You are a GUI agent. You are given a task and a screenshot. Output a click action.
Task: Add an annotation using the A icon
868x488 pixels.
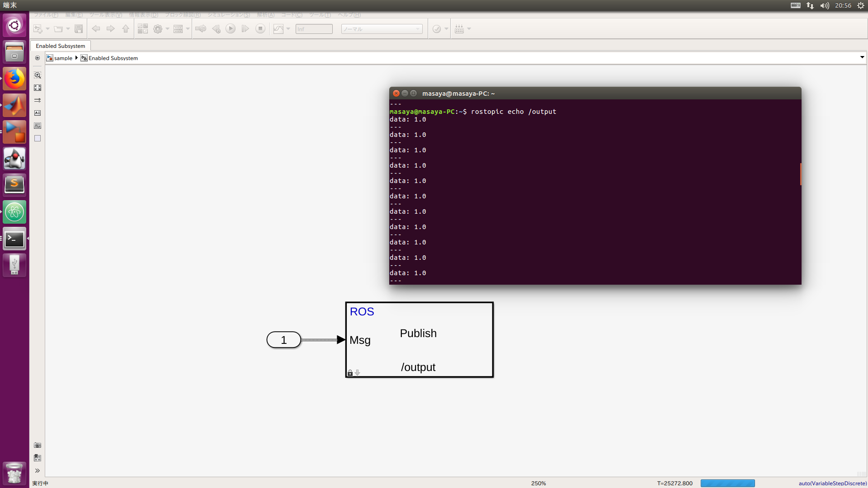[x=38, y=113]
